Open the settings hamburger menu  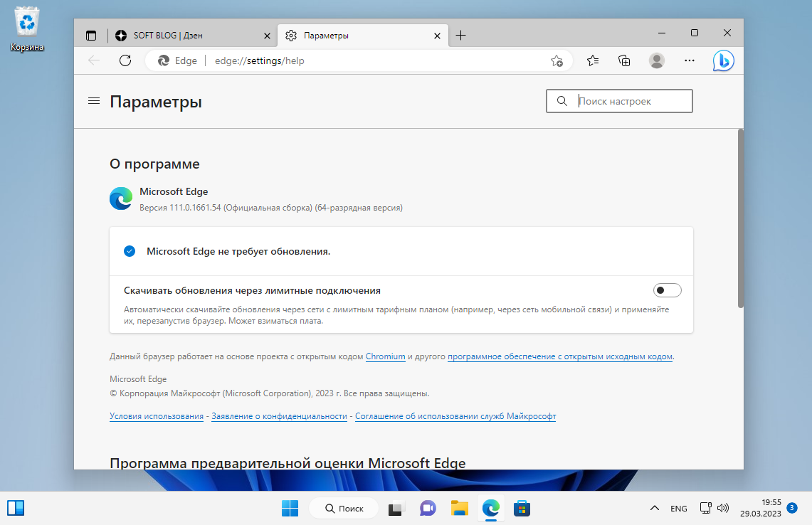click(x=93, y=100)
